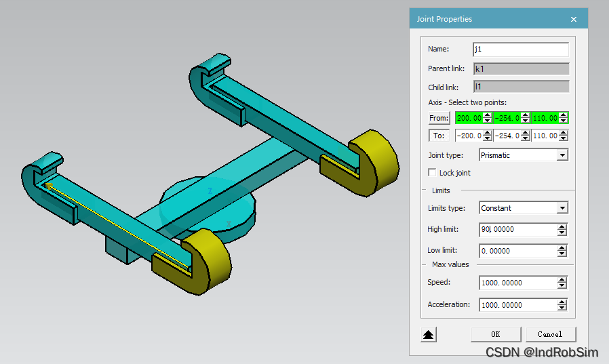Click the From Y field -254.0
The image size is (609, 364).
(x=507, y=117)
